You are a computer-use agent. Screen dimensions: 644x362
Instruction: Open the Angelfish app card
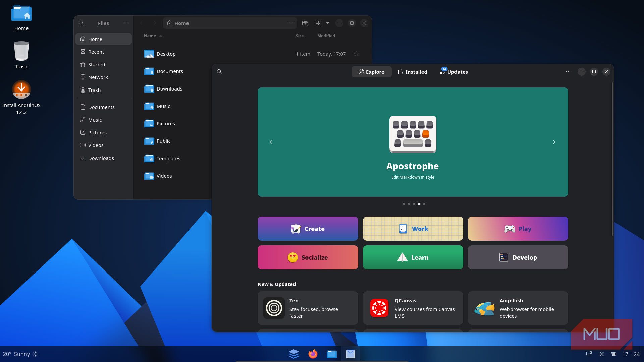[518, 308]
